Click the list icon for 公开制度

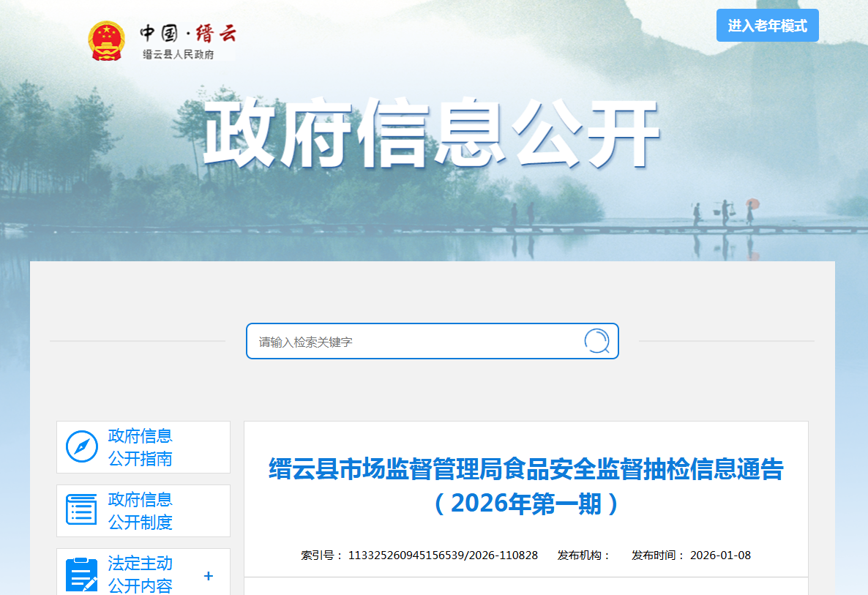coord(81,510)
